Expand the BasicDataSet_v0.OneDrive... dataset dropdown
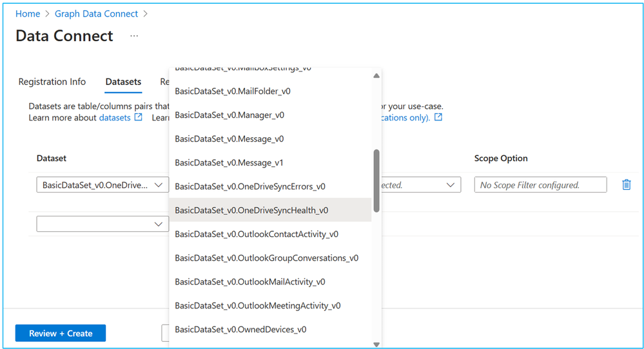This screenshot has height=349, width=644. tap(102, 185)
